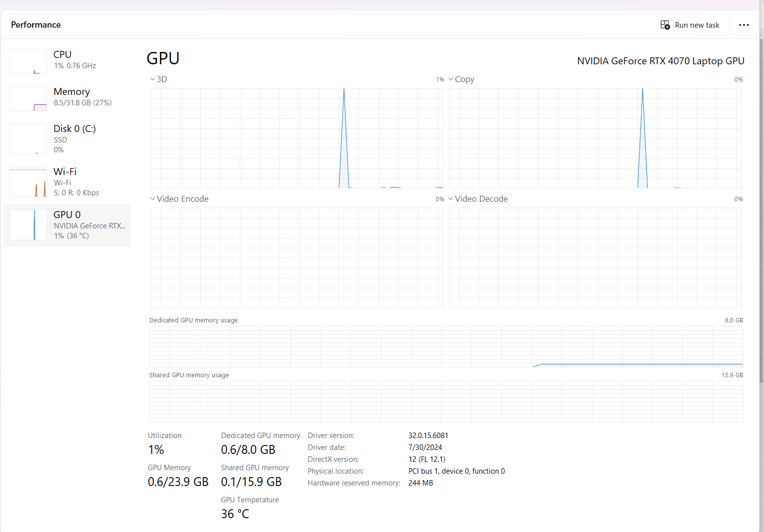Click the Shared GPU memory usage graph

click(x=446, y=401)
